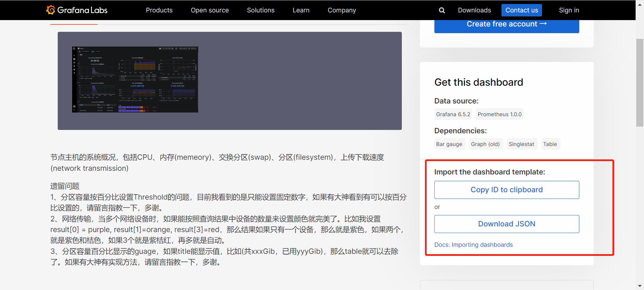Viewport: 644px width, 290px height.
Task: Click the Grafana Labs logo
Action: click(77, 10)
